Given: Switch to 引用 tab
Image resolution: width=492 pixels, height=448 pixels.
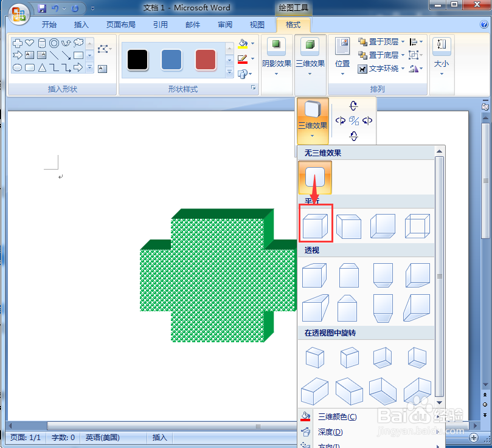Looking at the screenshot, I should click(161, 25).
